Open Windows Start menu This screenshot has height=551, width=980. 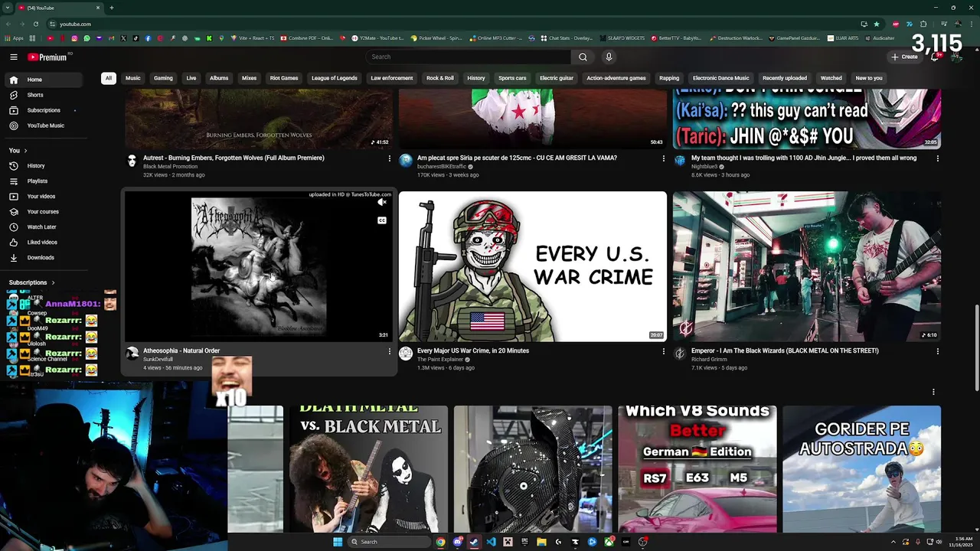pyautogui.click(x=338, y=542)
